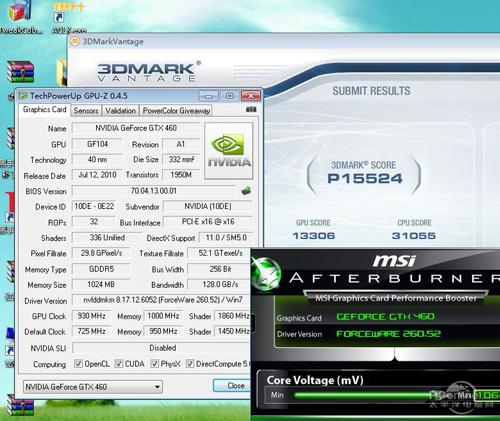500x421 pixels.
Task: Select the desktop shortcut with orange label
Action: (68, 17)
